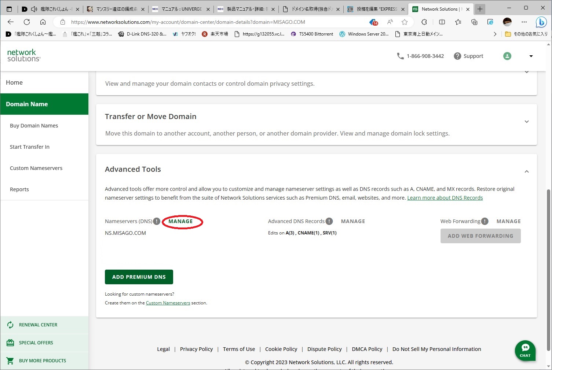Open the chat bubble widget
Image resolution: width=588 pixels, height=370 pixels.
525,351
